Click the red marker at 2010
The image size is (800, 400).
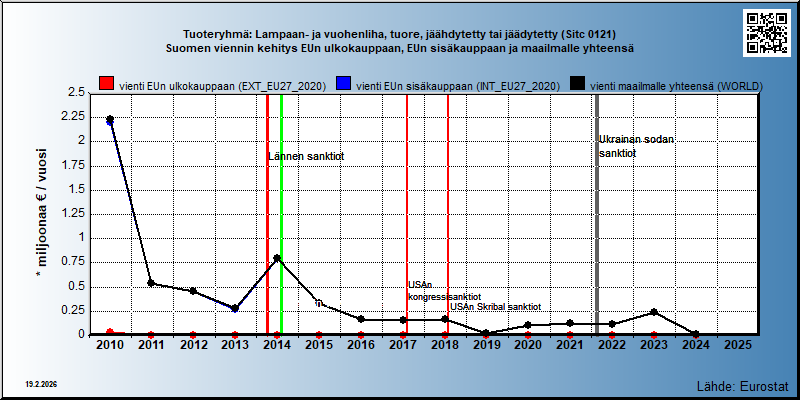(110, 333)
